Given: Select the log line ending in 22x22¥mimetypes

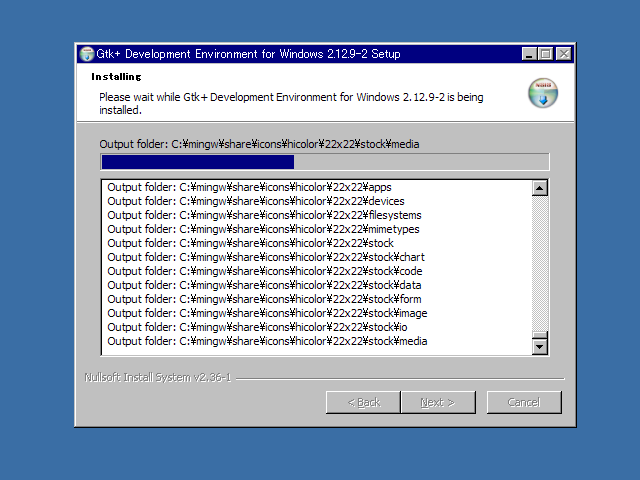Looking at the screenshot, I should [x=263, y=229].
